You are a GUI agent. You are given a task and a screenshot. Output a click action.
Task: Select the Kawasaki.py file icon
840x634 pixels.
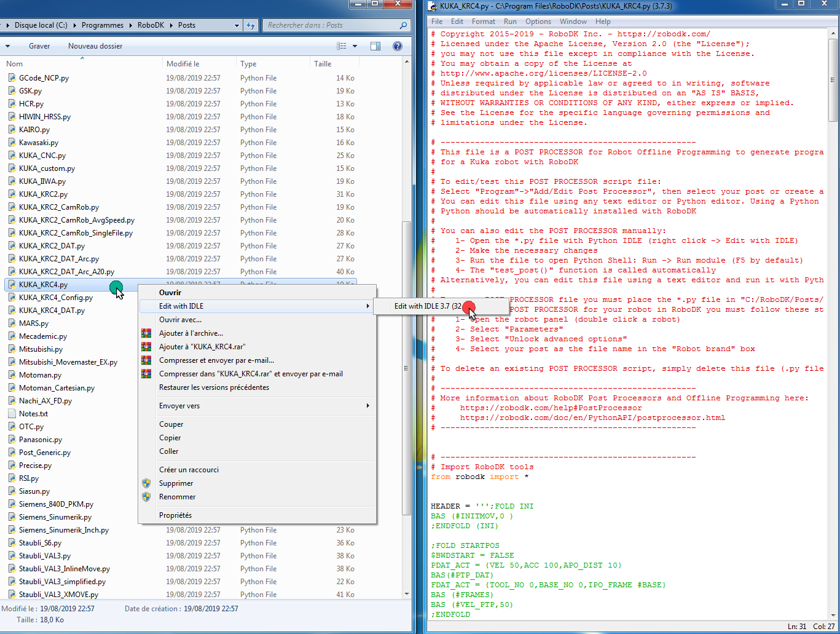point(12,143)
